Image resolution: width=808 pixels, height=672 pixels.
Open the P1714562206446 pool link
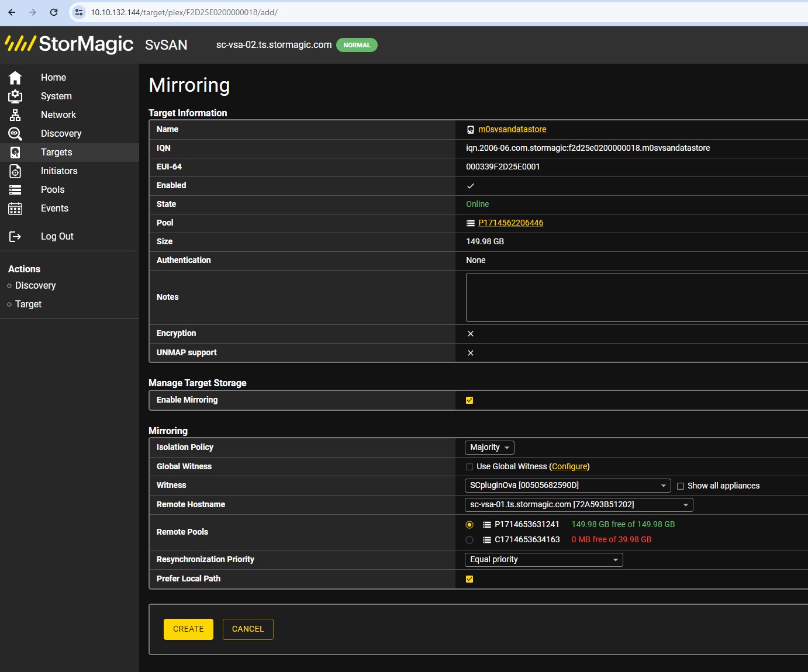tap(510, 223)
